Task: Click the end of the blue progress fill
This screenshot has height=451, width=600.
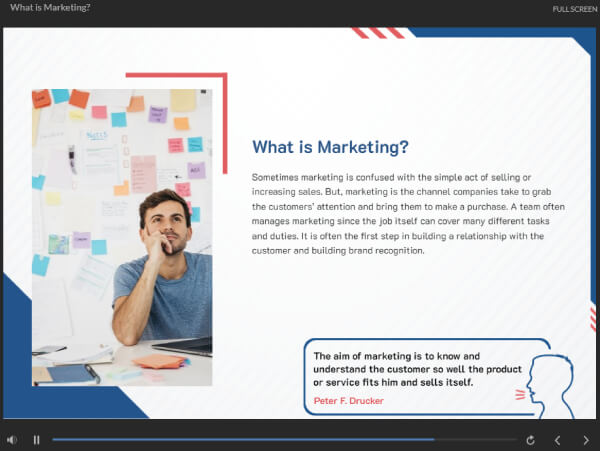Action: (433, 439)
